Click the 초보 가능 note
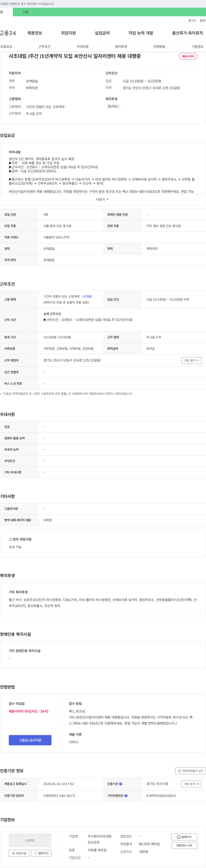The width and height of the screenshot is (206, 868). 15,547
